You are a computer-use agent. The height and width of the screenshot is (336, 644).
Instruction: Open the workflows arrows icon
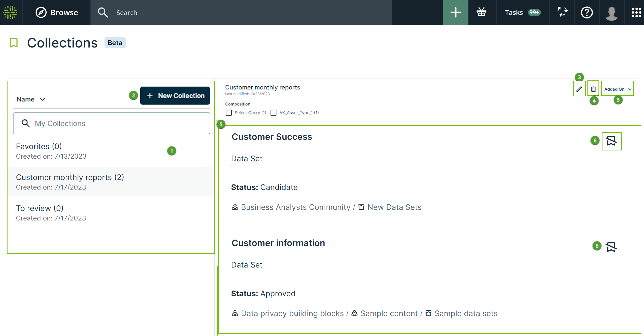562,12
